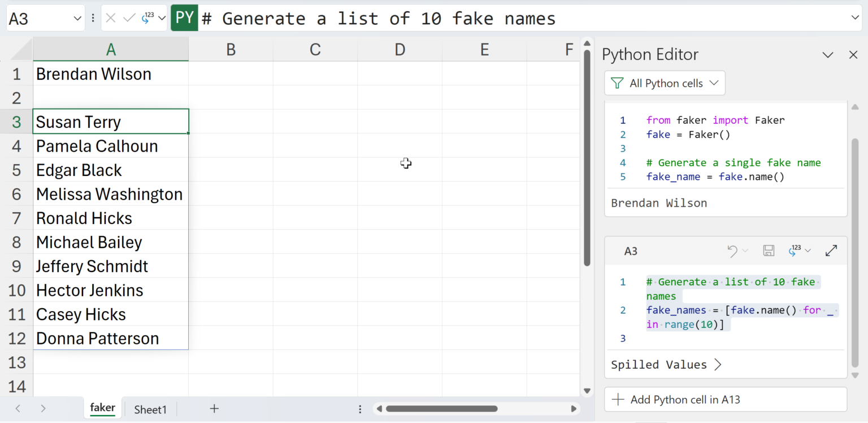Switch to the Sheet1 tab

tap(150, 409)
